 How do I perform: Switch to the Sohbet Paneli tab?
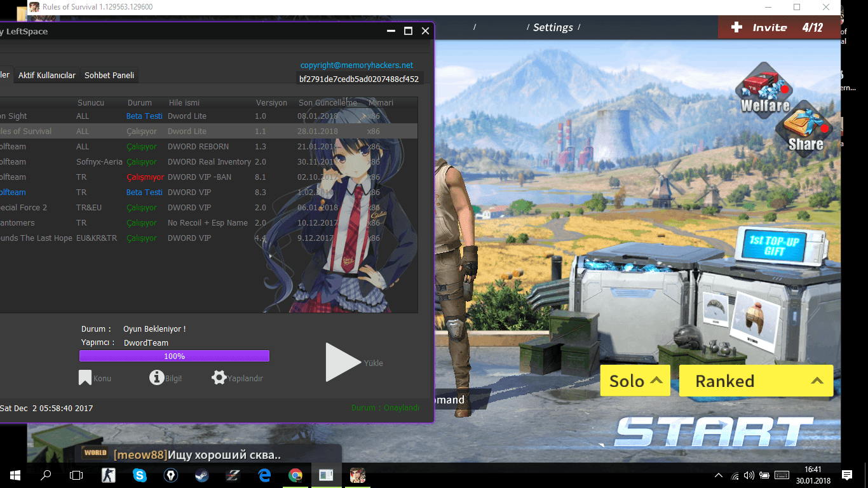109,75
